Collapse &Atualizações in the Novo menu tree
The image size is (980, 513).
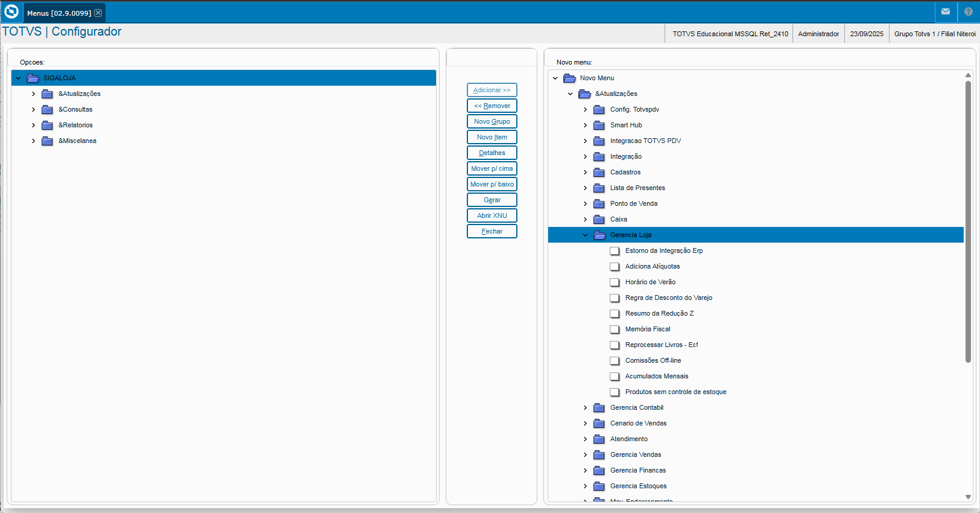pyautogui.click(x=571, y=94)
